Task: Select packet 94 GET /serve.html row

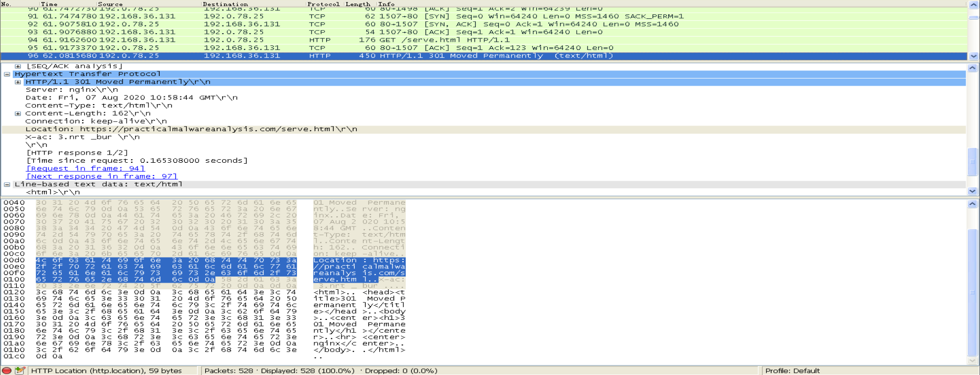Action: click(x=483, y=40)
